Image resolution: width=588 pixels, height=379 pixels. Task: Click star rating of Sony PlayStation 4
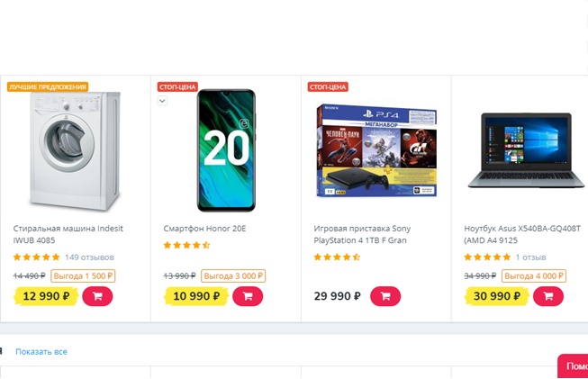(x=337, y=257)
